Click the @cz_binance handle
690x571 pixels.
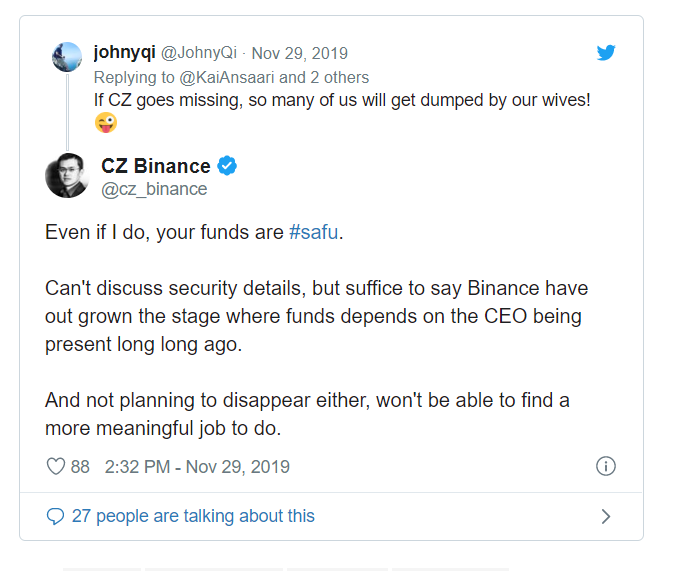tap(154, 189)
